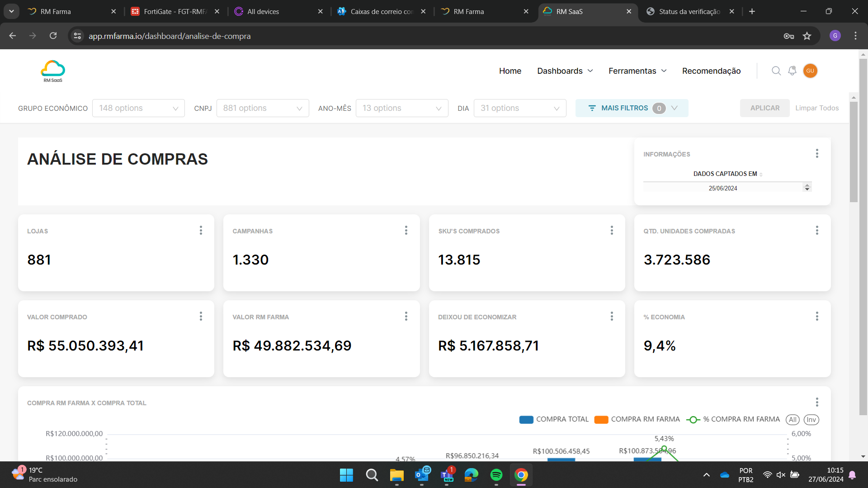Viewport: 868px width, 488px height.
Task: Open the notifications bell in header
Action: pos(792,71)
